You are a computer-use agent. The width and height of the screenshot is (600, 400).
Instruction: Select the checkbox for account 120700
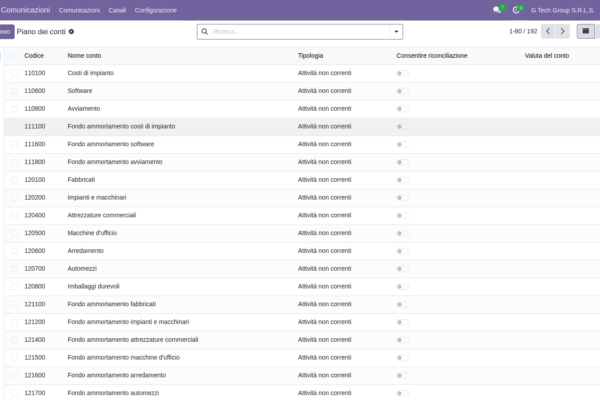coord(15,269)
